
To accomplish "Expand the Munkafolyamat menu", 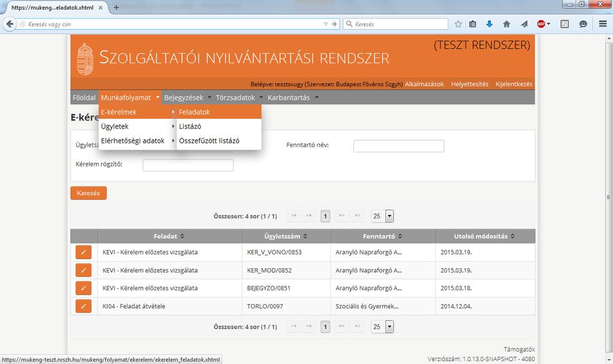I will click(130, 98).
